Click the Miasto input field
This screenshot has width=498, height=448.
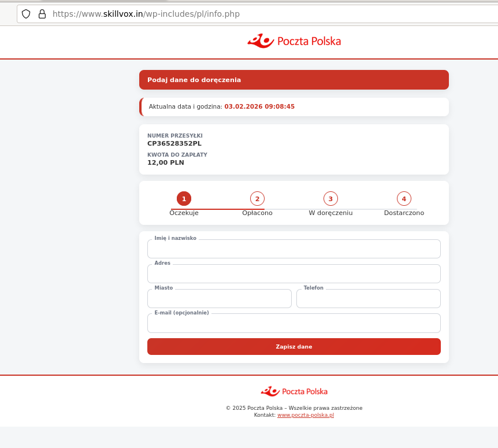click(219, 298)
